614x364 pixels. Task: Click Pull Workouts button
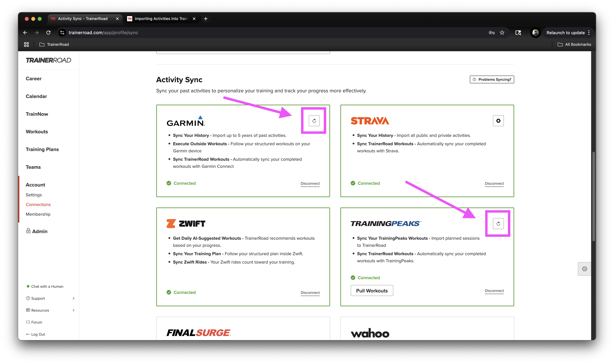coord(372,291)
